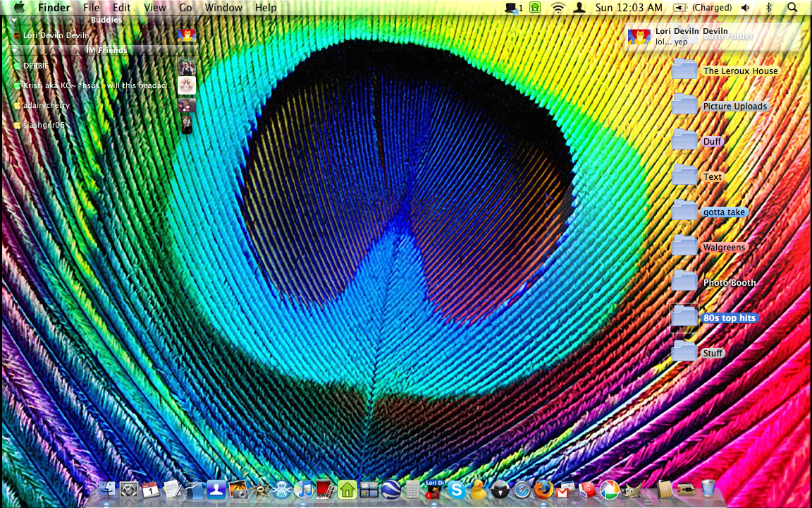The height and width of the screenshot is (508, 812).
Task: Open the Apple menu
Action: 18,7
